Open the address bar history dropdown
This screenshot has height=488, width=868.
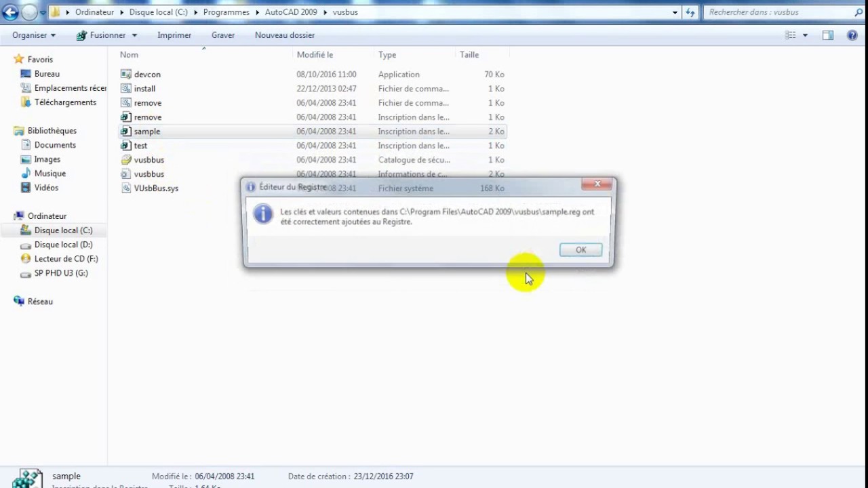point(675,12)
